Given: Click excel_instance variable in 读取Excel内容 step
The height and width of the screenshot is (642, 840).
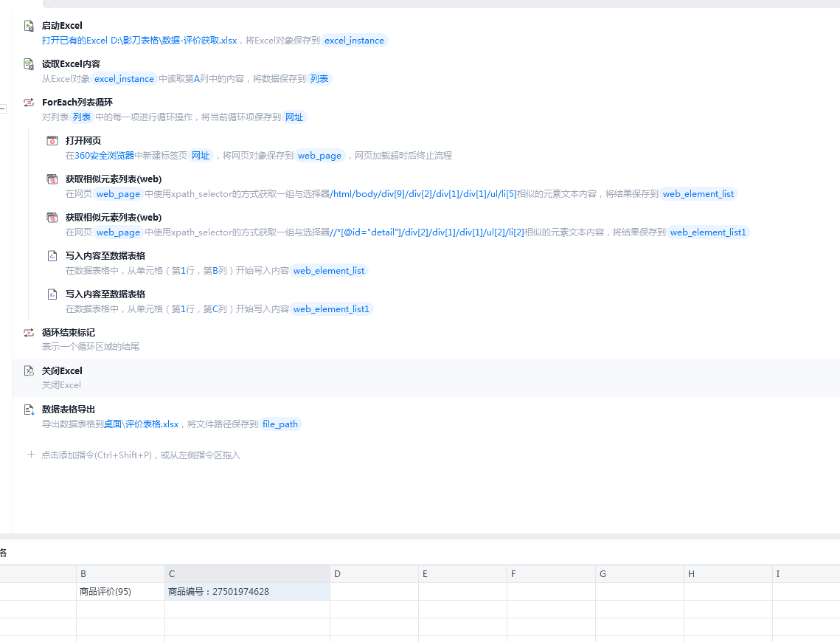Looking at the screenshot, I should pos(125,79).
